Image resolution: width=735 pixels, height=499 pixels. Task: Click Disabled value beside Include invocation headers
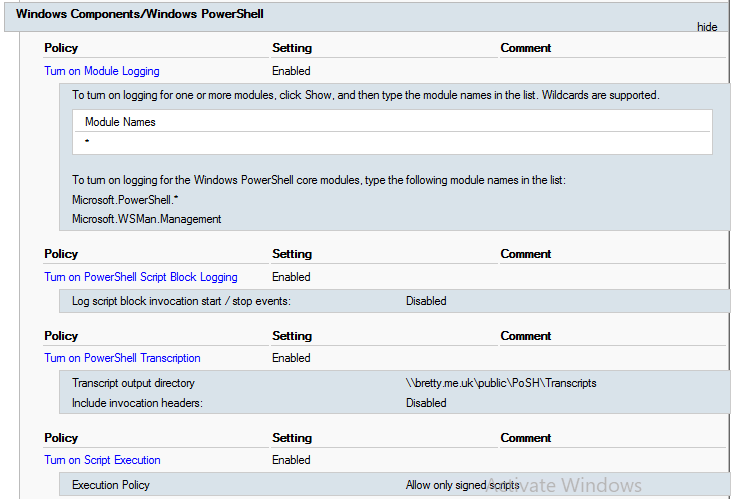tap(426, 403)
